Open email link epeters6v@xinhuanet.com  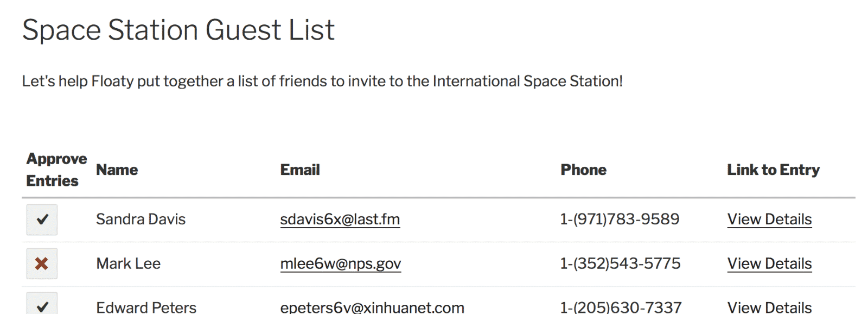coord(372,307)
